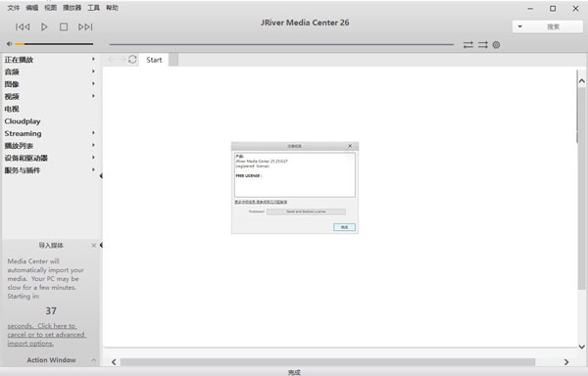Select Cloudplay in the sidebar tree
The height and width of the screenshot is (376, 588).
click(x=23, y=121)
